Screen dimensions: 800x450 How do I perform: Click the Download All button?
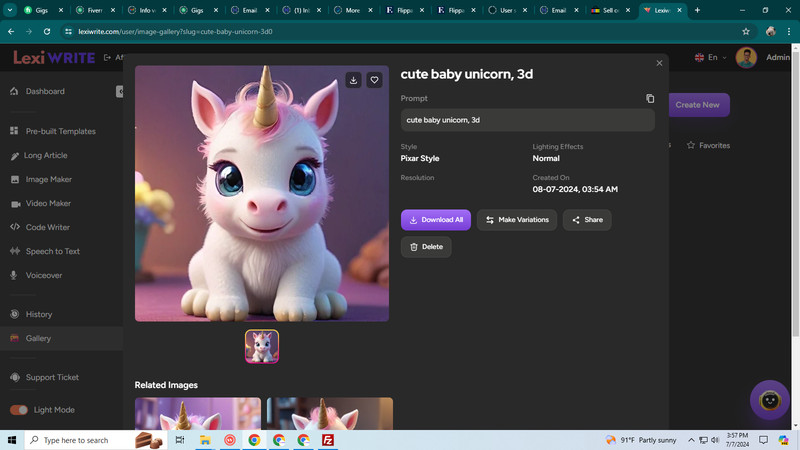point(436,220)
